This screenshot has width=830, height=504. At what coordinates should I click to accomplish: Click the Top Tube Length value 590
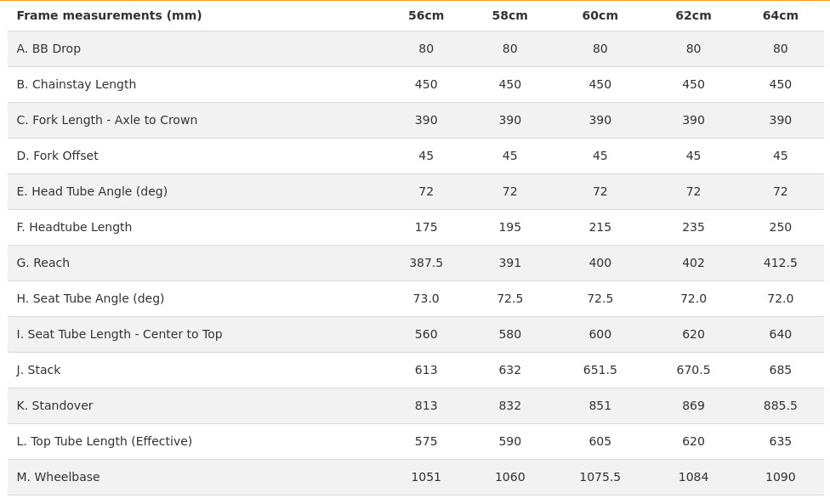tap(509, 441)
